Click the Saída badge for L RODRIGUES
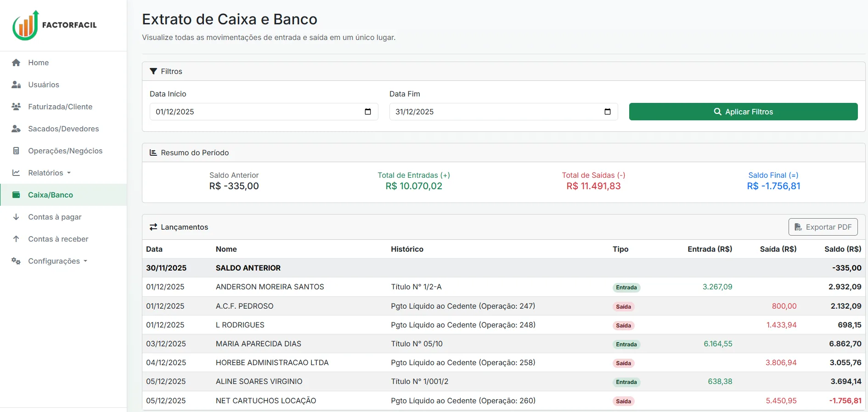 click(x=623, y=325)
